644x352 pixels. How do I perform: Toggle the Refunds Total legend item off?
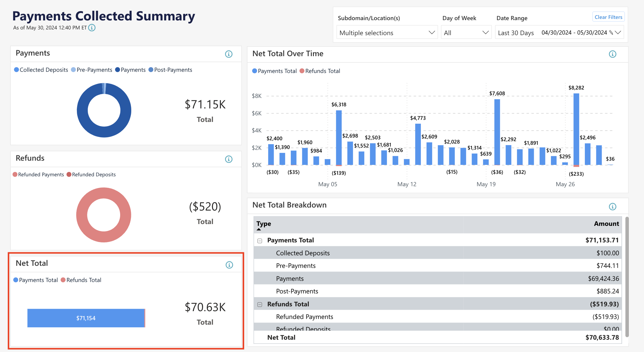tap(81, 280)
